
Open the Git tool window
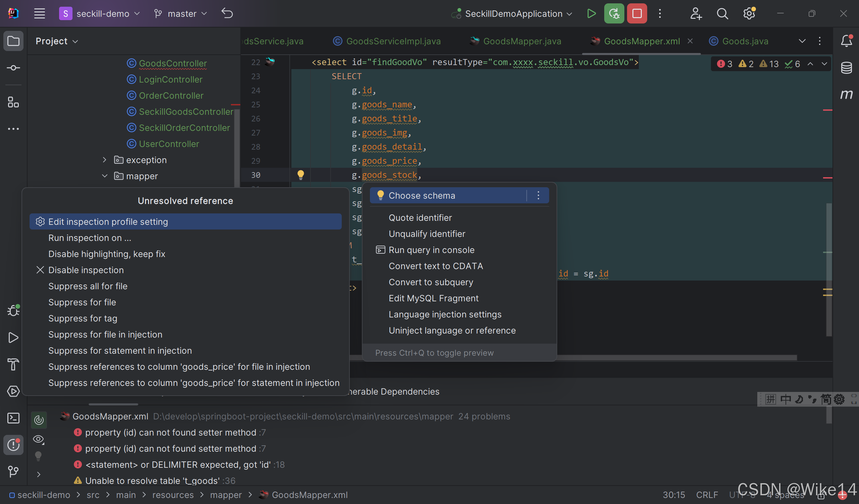click(13, 472)
